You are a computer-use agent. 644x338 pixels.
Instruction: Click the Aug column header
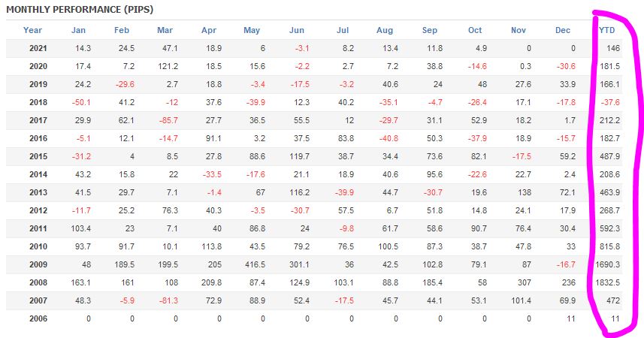[x=384, y=30]
